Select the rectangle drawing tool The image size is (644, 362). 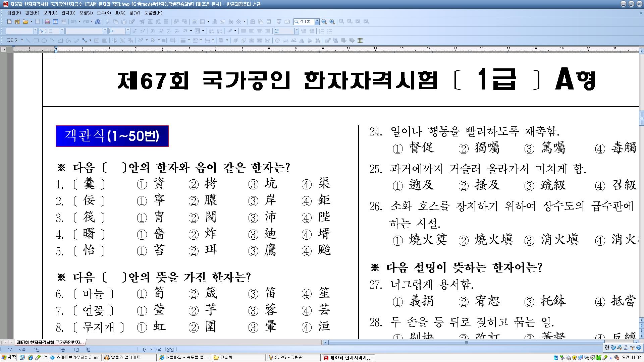(36, 41)
